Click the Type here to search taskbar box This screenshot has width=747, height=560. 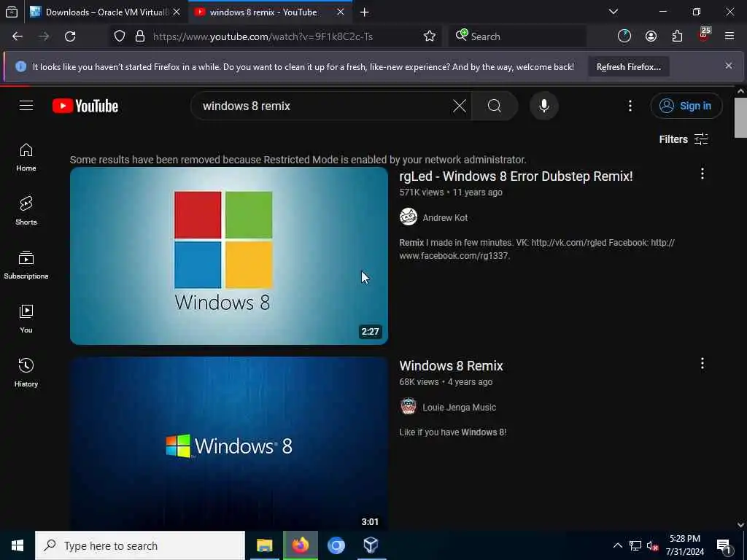tap(140, 545)
